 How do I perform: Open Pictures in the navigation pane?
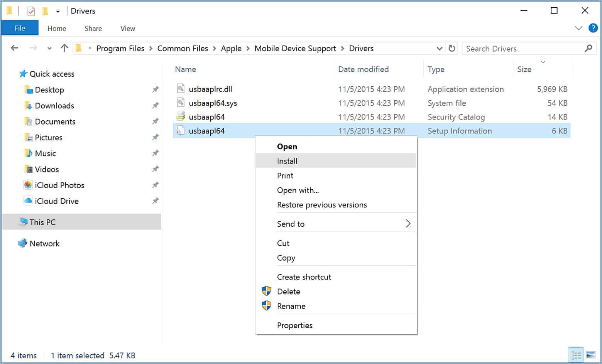[49, 137]
